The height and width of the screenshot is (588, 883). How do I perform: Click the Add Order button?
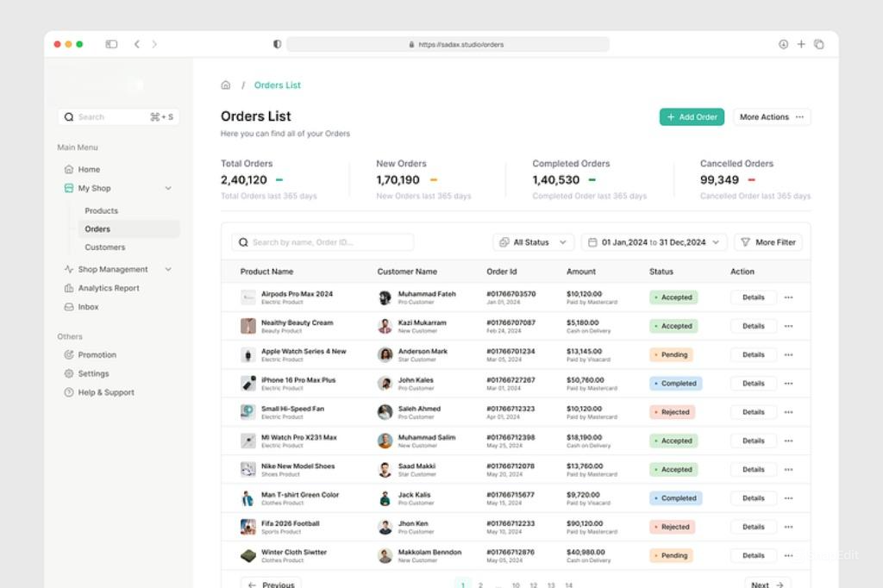[x=692, y=117]
